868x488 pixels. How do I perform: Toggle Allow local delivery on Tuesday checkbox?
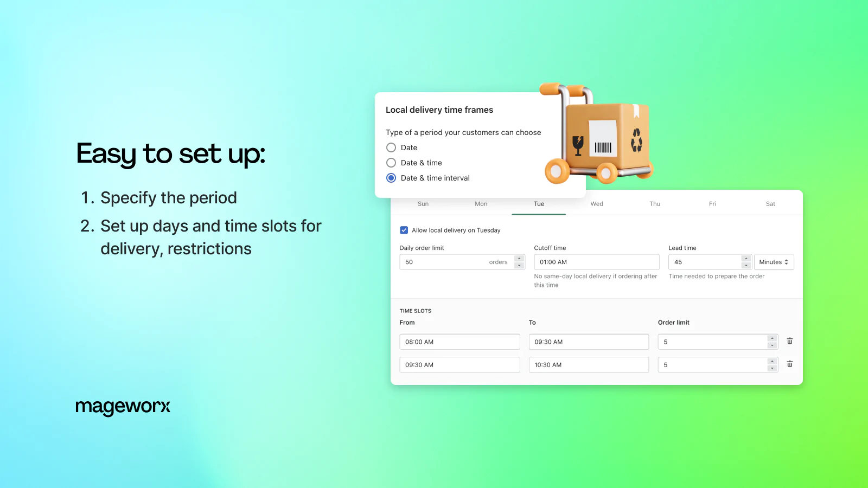click(404, 230)
